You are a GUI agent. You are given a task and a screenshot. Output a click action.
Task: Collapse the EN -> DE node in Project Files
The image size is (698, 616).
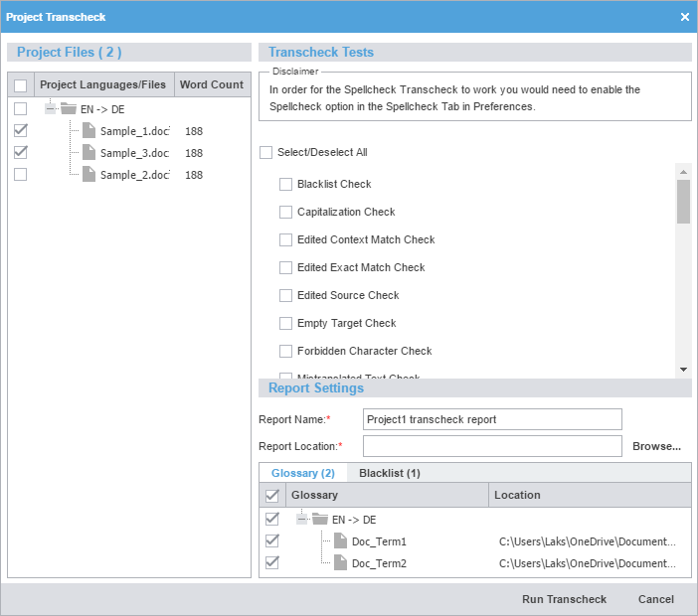(x=51, y=108)
